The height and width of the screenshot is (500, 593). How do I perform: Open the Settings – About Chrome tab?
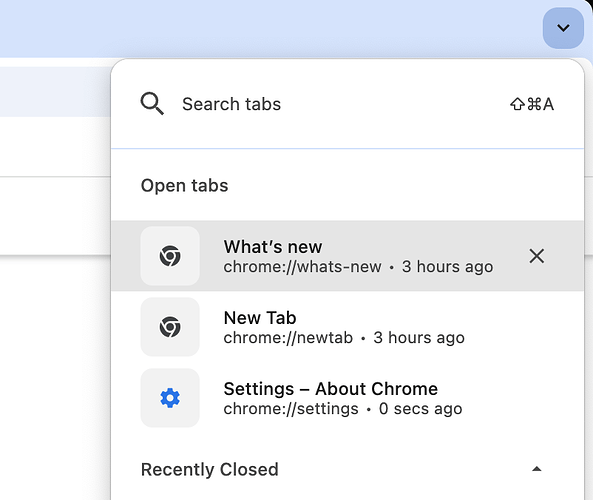pyautogui.click(x=348, y=398)
